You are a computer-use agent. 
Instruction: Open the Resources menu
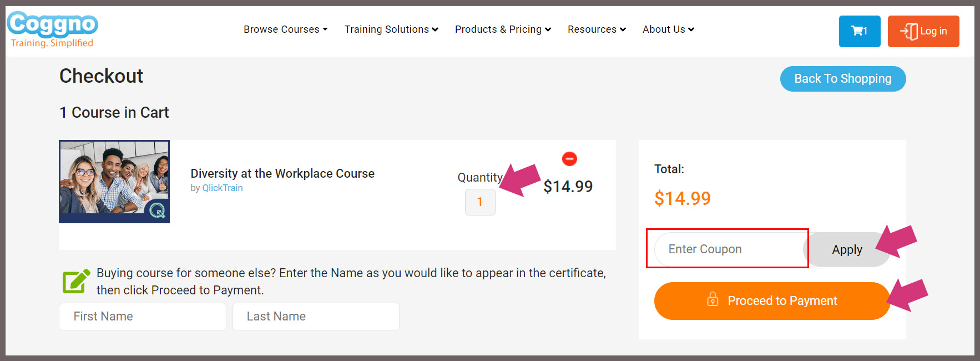pos(597,29)
